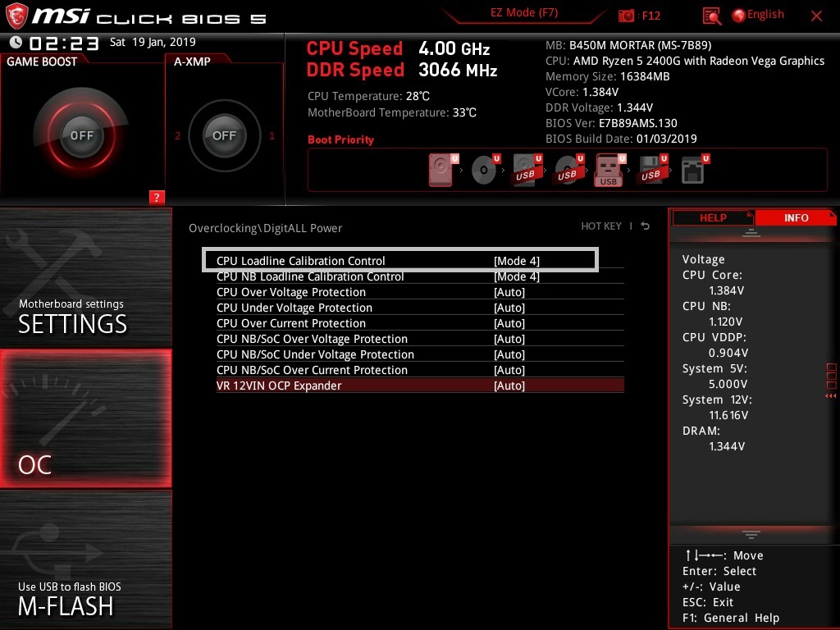Click the hard disk boot priority icon
840x630 pixels.
click(x=441, y=169)
